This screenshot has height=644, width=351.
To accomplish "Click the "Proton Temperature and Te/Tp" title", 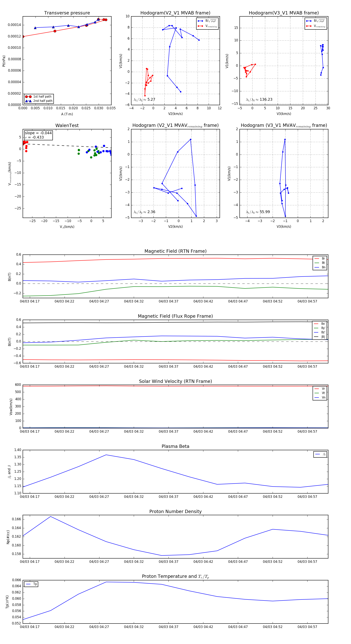I will [x=175, y=576].
